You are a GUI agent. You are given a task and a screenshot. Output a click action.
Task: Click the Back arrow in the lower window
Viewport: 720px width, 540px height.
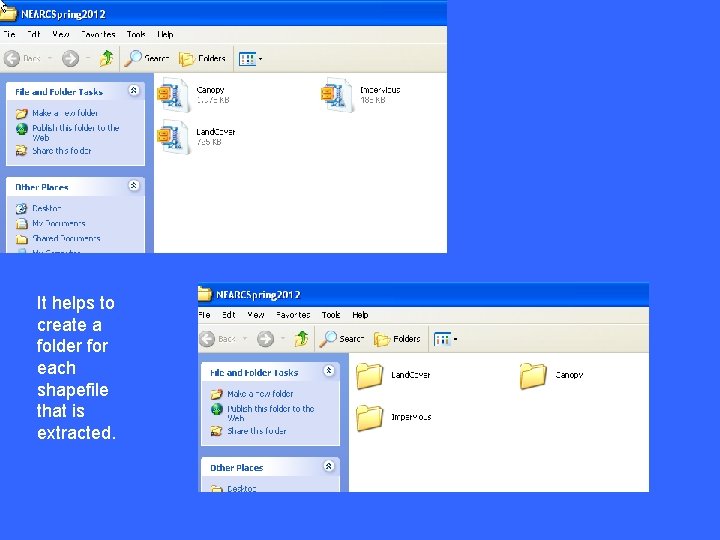(207, 339)
